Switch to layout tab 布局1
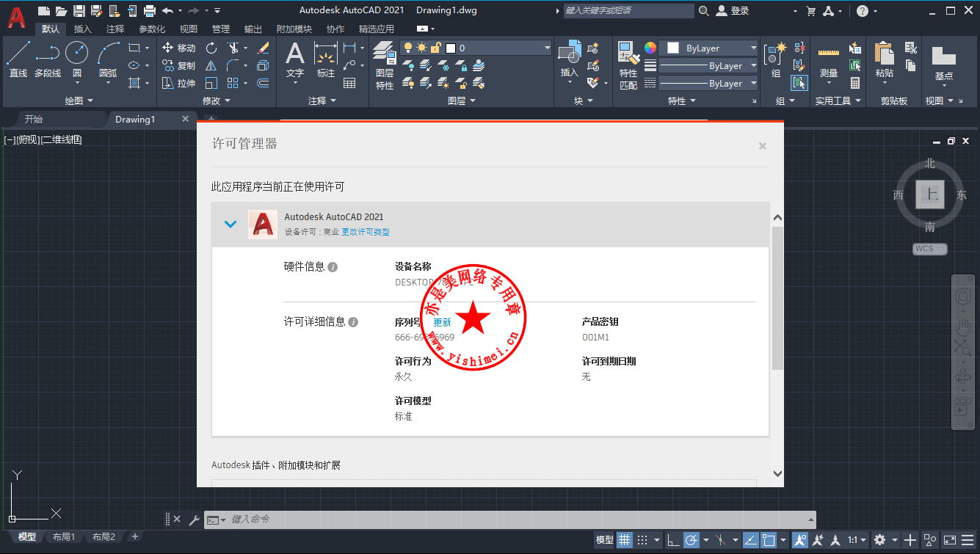The width and height of the screenshot is (980, 554). 64,537
